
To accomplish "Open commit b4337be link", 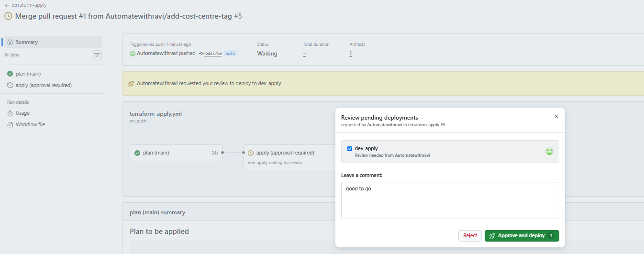I will [x=213, y=54].
